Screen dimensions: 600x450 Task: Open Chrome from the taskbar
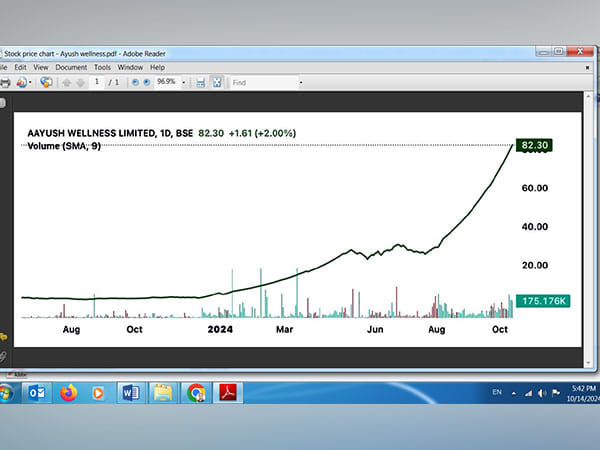(196, 393)
